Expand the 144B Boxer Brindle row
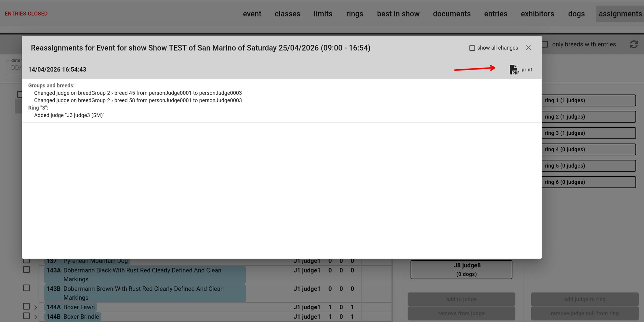 [x=36, y=317]
